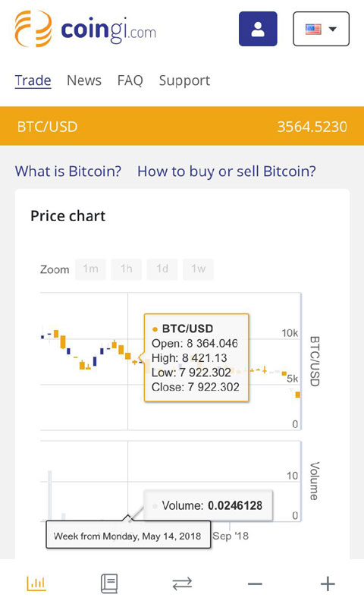
Task: Click the last orange candlestick on price chart
Action: pos(298,395)
